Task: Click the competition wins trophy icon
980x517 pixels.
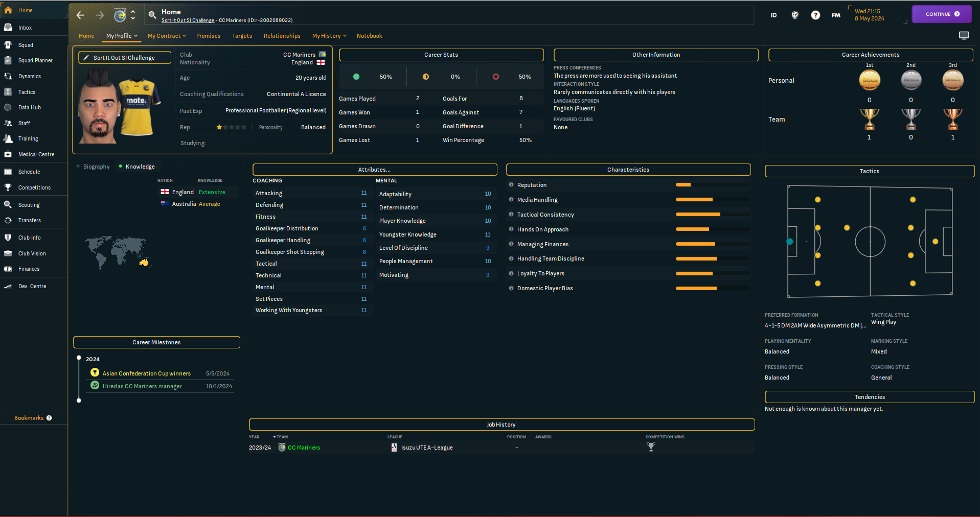Action: 651,447
